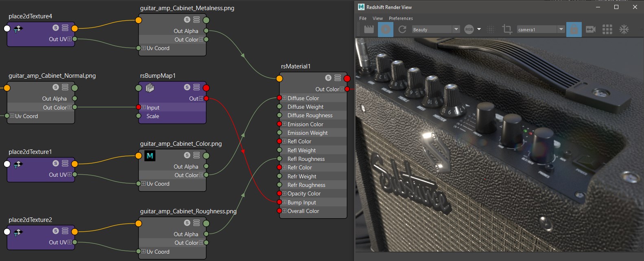
Task: Click view-mode bars icon on place2dTexture4
Action: pyautogui.click(x=65, y=28)
